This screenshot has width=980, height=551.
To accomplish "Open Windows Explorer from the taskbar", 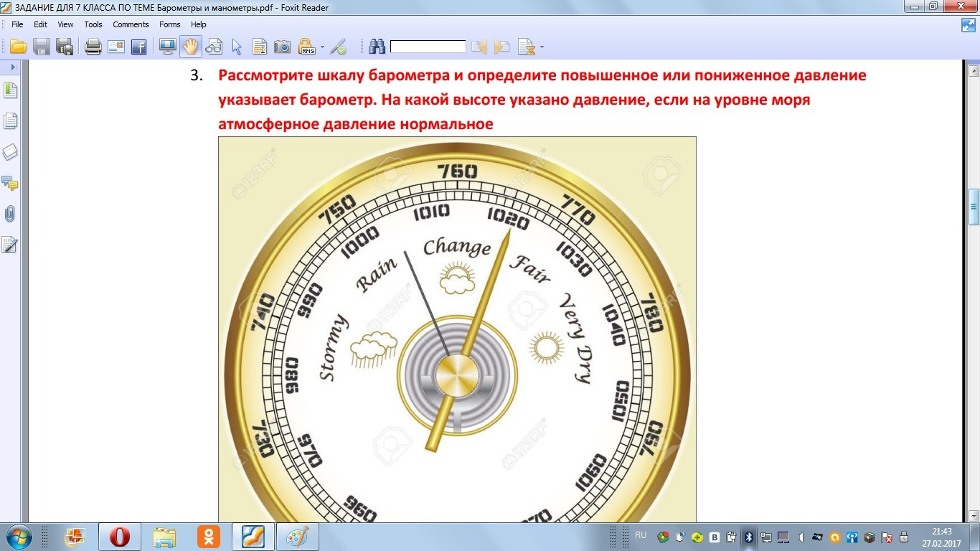I will (x=164, y=537).
